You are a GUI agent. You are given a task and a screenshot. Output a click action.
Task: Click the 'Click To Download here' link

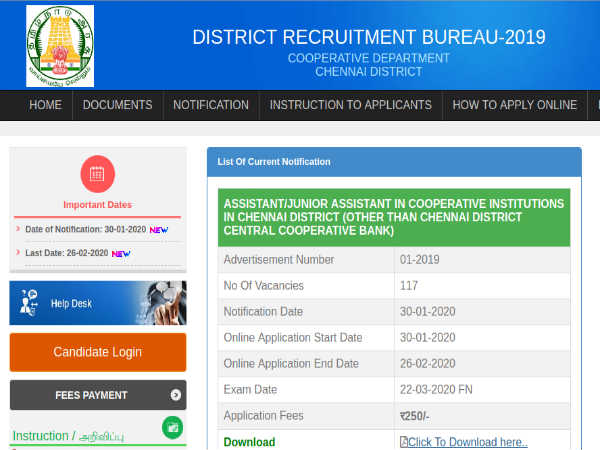(x=468, y=442)
